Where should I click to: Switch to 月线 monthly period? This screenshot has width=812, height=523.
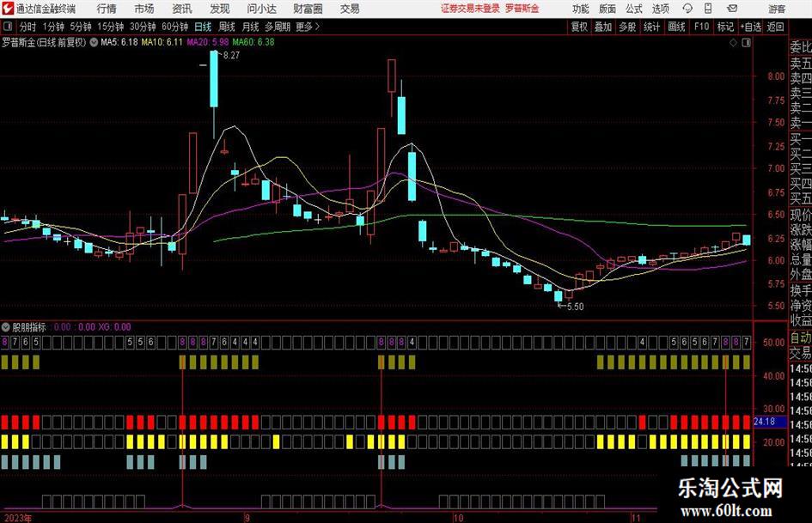(250, 27)
